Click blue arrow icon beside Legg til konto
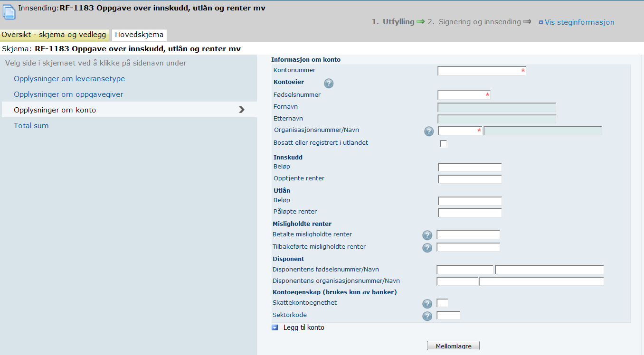Screen dimensions: 644x355 coord(275,327)
